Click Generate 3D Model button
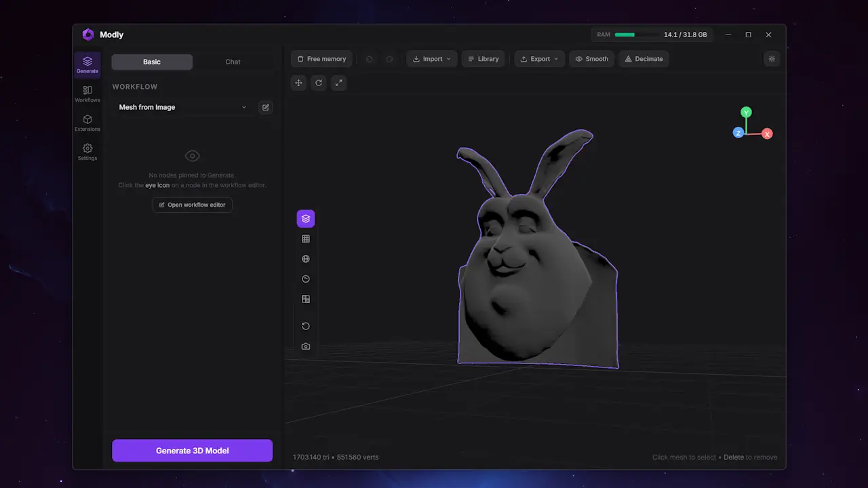868x488 pixels. click(193, 451)
